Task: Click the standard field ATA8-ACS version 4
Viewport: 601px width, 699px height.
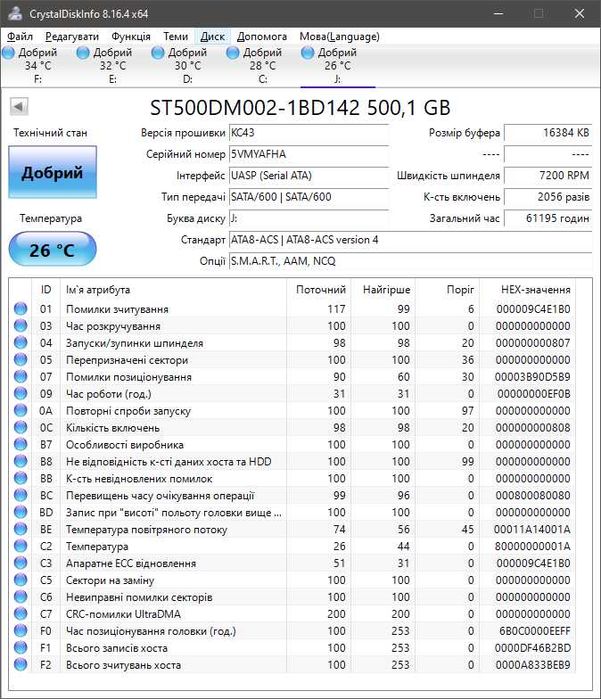Action: click(410, 240)
